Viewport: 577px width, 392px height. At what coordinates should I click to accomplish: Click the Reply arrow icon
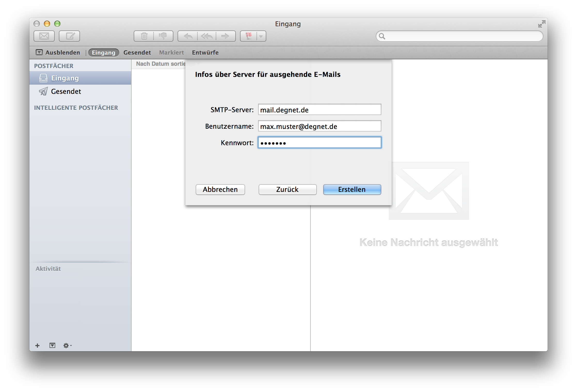pos(188,36)
